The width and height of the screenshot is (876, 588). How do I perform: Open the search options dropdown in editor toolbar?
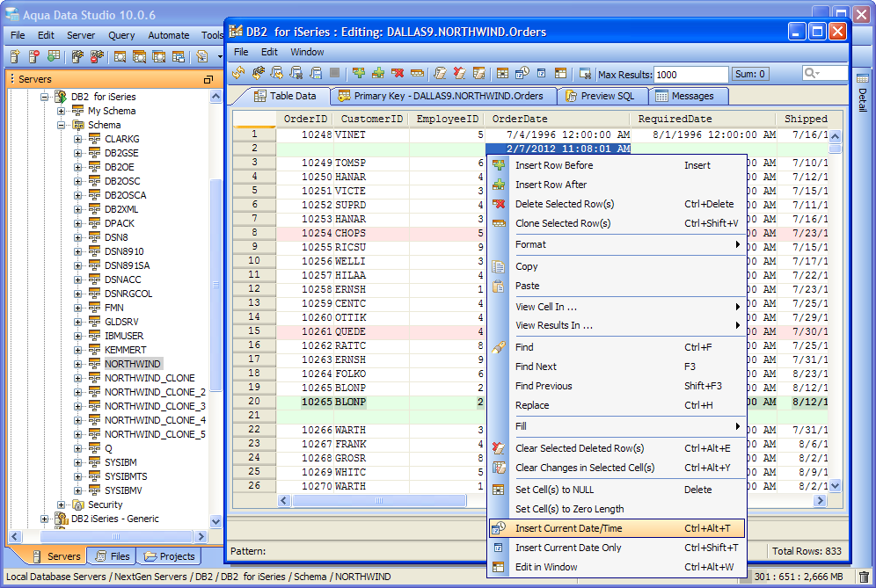click(812, 73)
